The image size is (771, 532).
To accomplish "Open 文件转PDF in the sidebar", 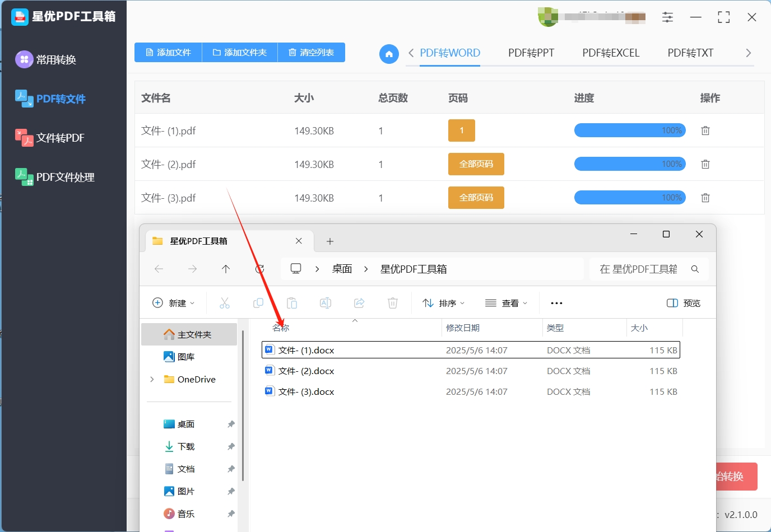I will [50, 138].
